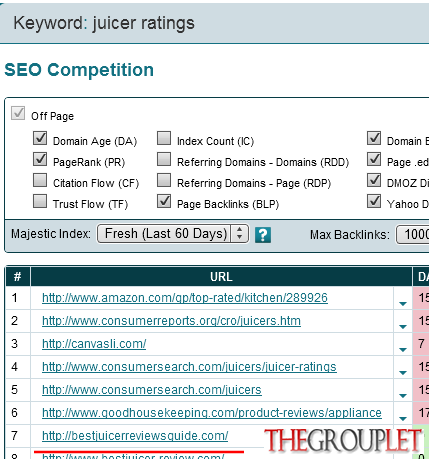The image size is (429, 459).
Task: Expand row arrow for canvasli.com result
Action: pyautogui.click(x=403, y=350)
